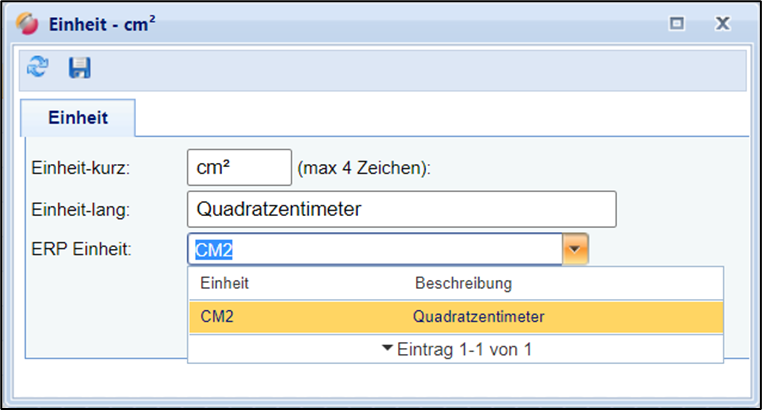762x410 pixels.
Task: Click the max 4 Zeichen hint text
Action: pos(364,168)
